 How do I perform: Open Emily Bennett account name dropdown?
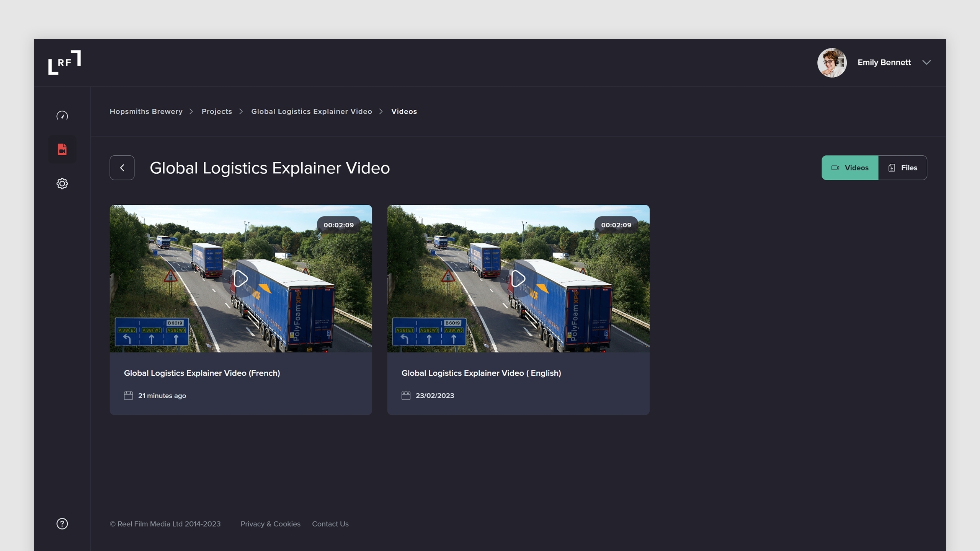tap(884, 62)
